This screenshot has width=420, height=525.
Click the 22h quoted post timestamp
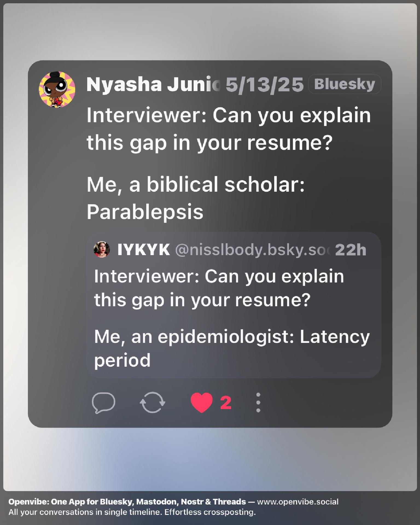pos(351,250)
